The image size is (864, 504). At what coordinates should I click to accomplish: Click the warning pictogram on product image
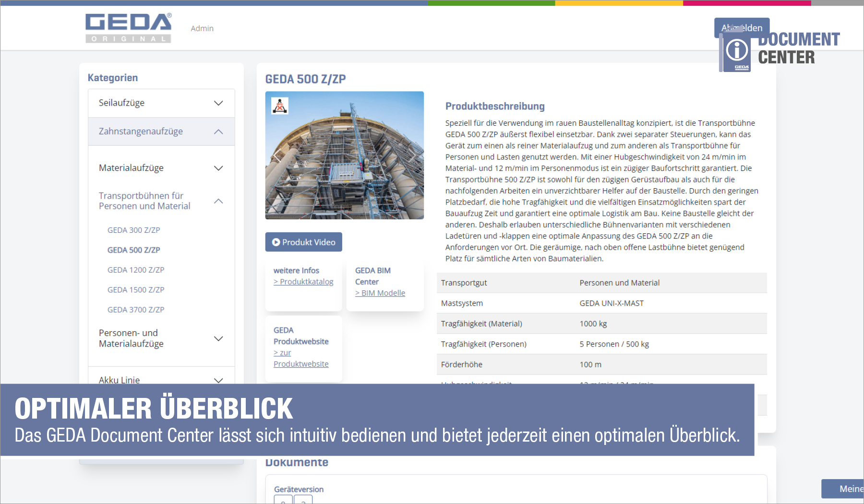click(x=280, y=106)
